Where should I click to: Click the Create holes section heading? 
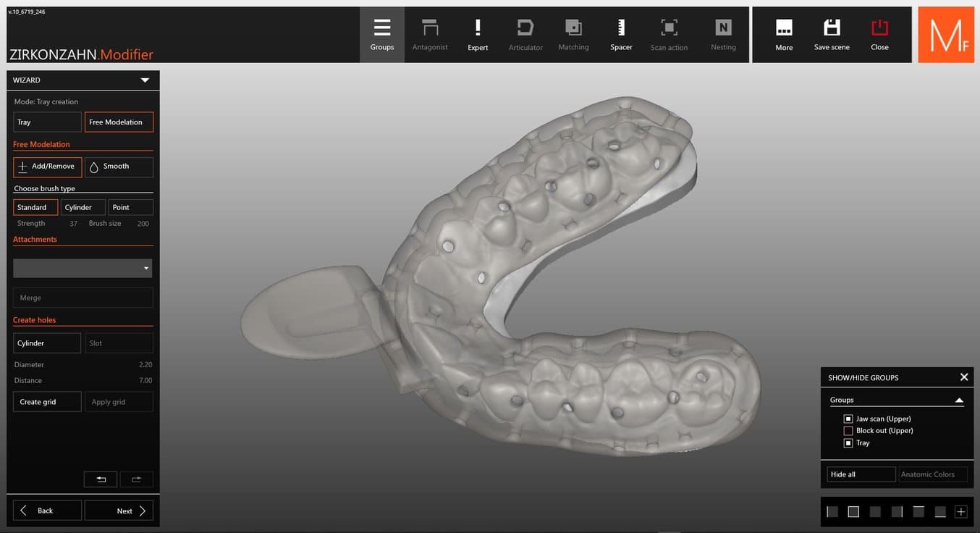[34, 320]
